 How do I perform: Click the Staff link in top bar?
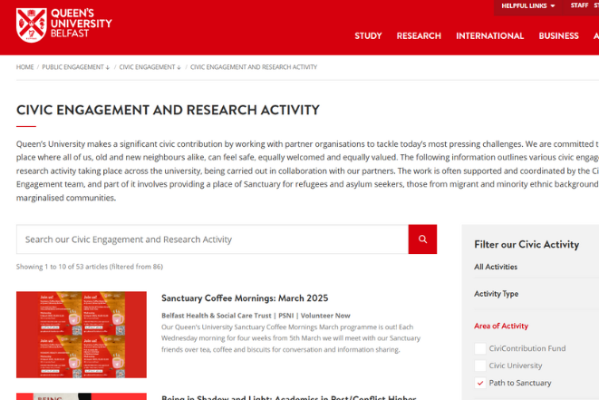[x=579, y=5]
